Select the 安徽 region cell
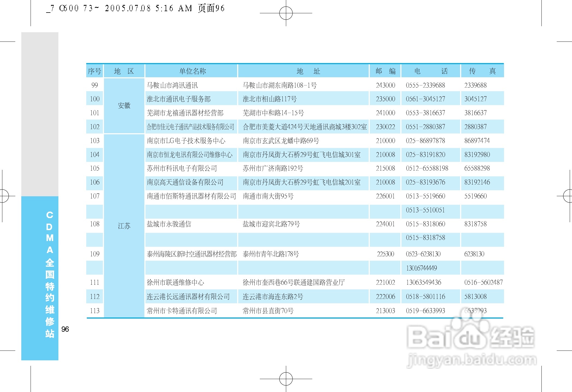Screen dimensions: 572x392 124,106
